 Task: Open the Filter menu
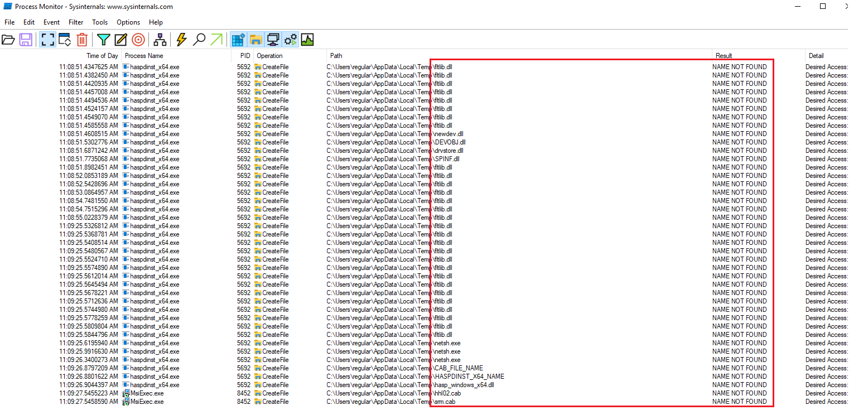click(76, 22)
